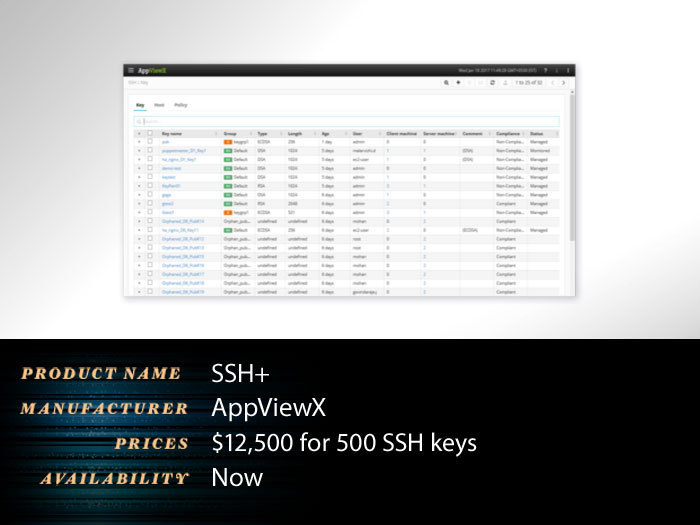The height and width of the screenshot is (525, 700).
Task: Open the democlient key link
Action: [x=171, y=168]
